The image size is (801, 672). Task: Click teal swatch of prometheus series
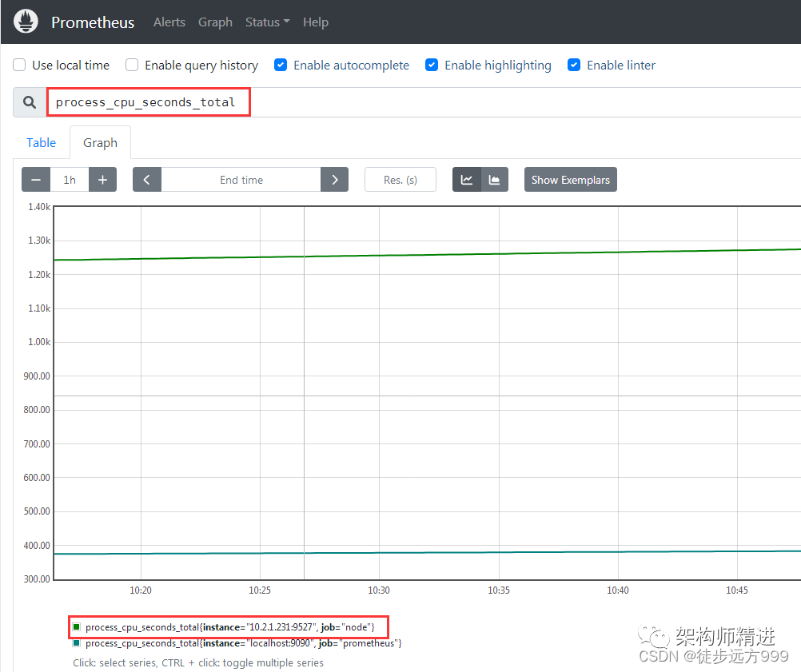[x=77, y=643]
